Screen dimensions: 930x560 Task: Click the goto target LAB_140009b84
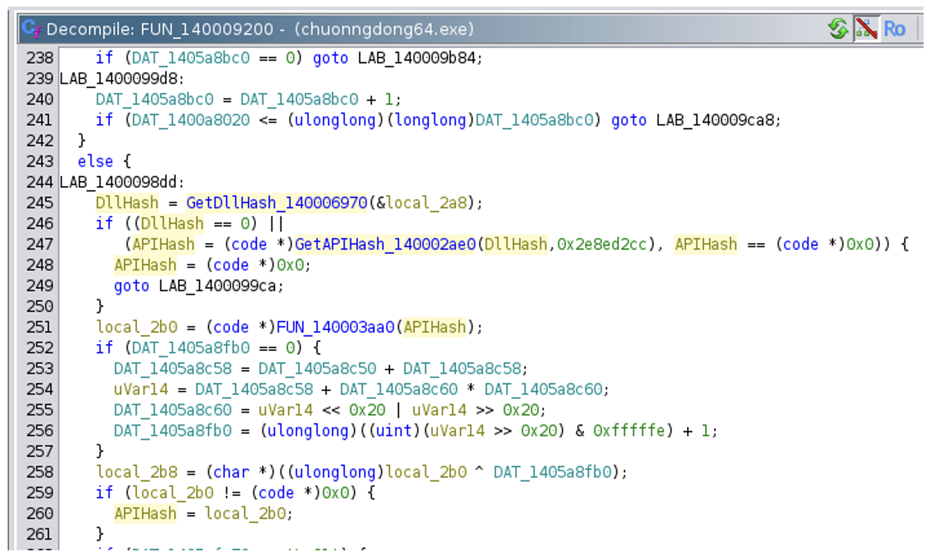[x=416, y=58]
